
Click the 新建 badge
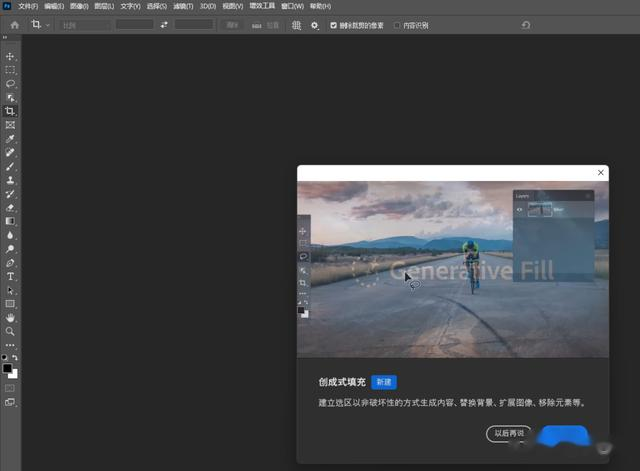tap(384, 382)
